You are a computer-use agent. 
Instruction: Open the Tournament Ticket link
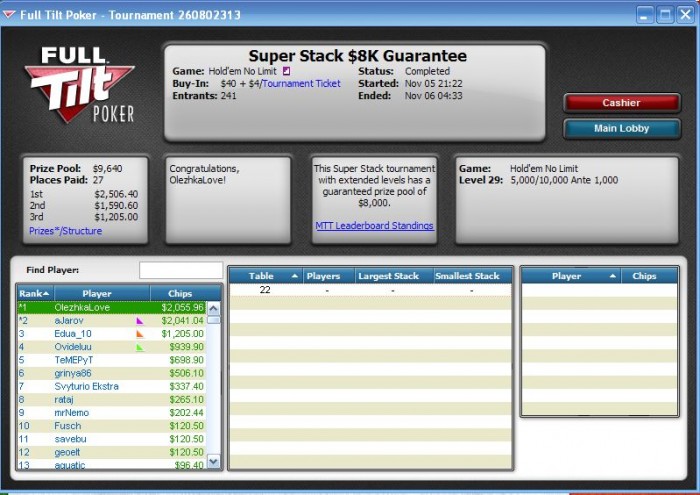tap(301, 83)
